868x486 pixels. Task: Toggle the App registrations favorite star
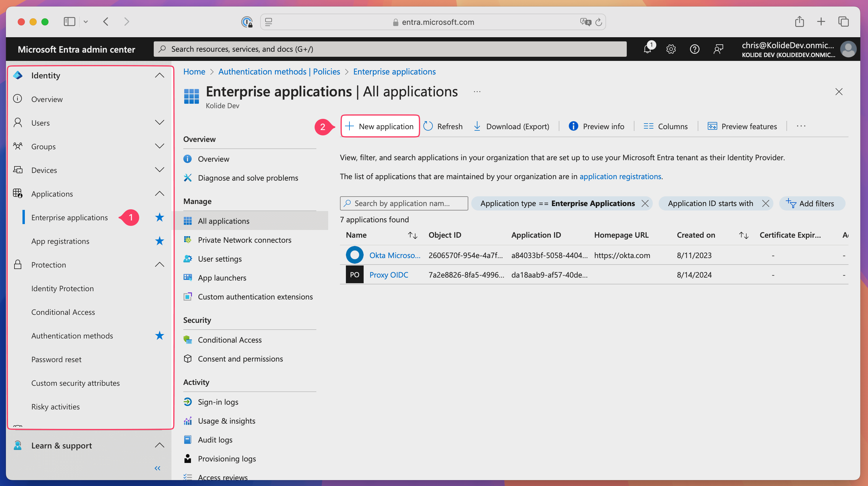(159, 241)
